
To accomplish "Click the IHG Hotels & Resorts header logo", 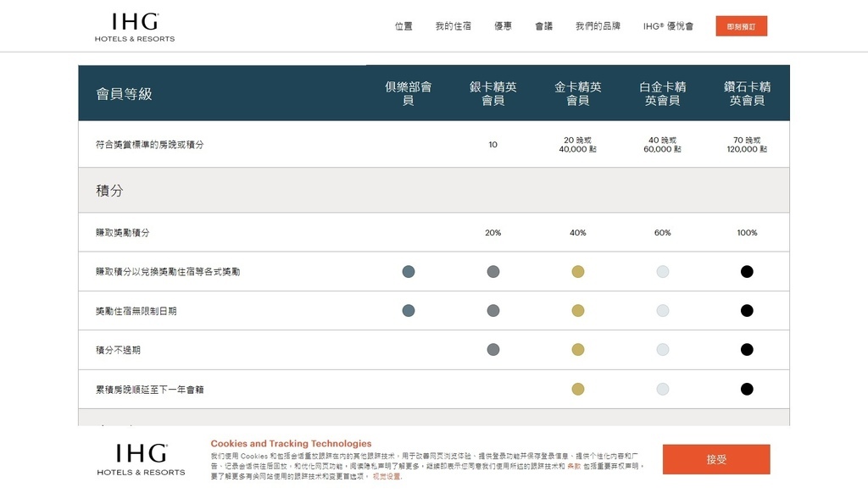I will point(135,27).
